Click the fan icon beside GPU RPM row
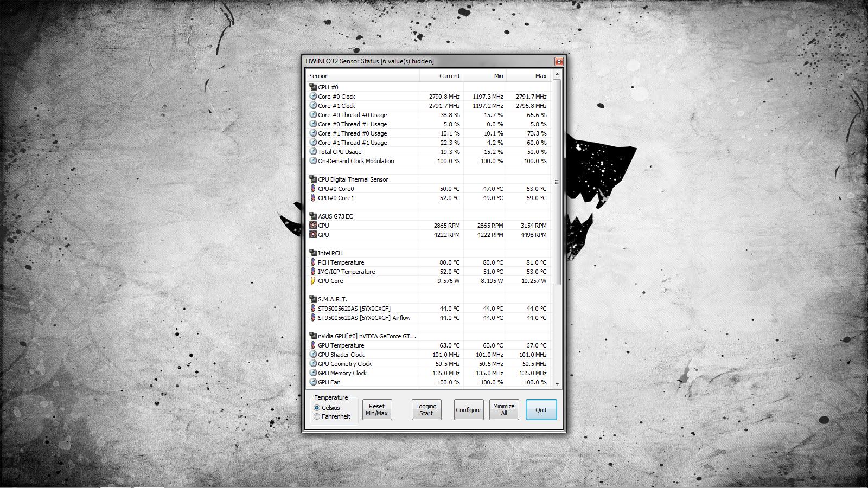868x488 pixels. pyautogui.click(x=313, y=235)
